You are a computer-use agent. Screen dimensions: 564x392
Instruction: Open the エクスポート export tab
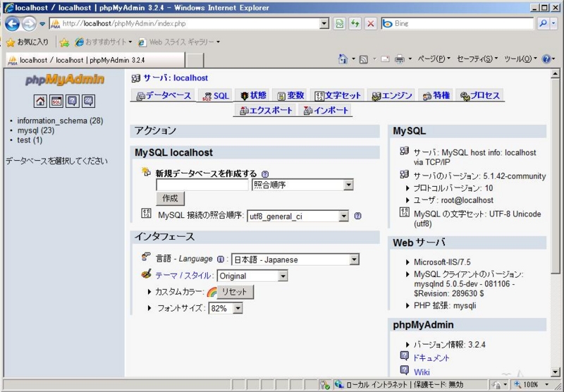(266, 111)
